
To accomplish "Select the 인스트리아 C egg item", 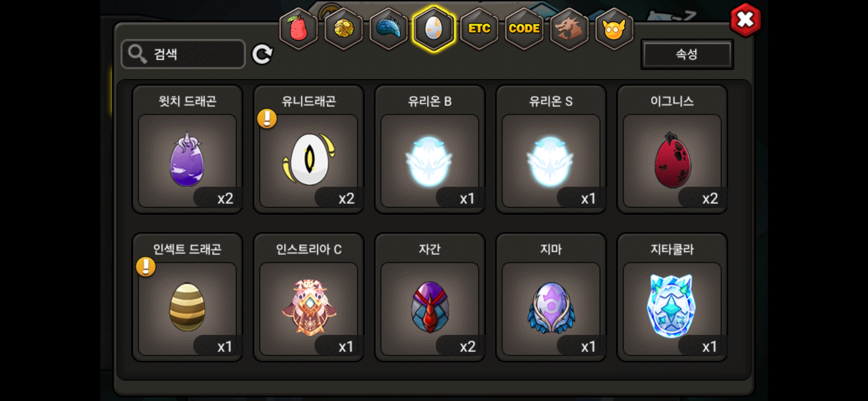I will (x=309, y=297).
